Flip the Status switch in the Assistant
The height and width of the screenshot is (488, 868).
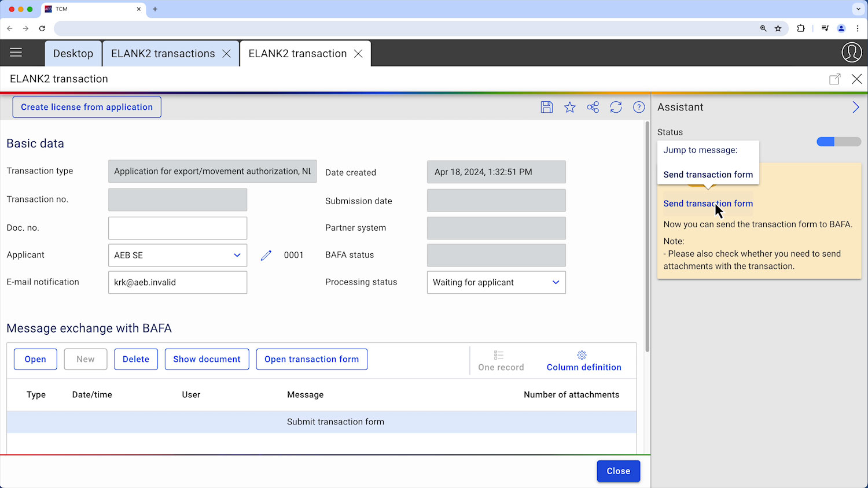coord(838,141)
